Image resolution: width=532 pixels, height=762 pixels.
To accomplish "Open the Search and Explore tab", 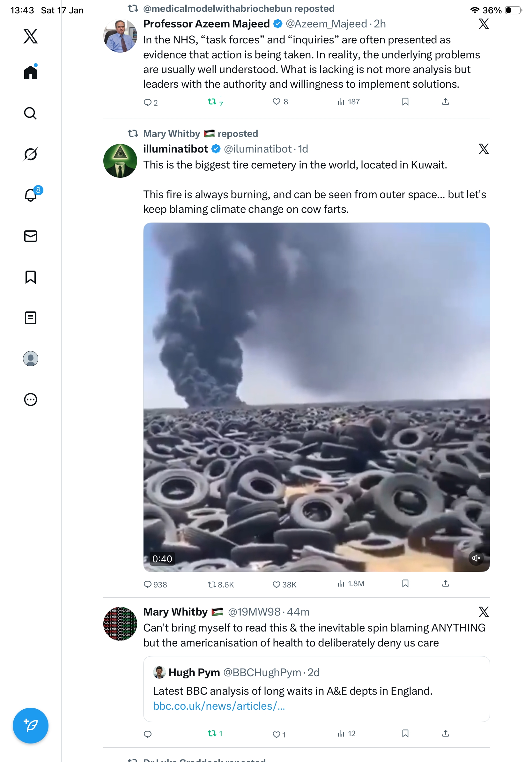I will (31, 113).
